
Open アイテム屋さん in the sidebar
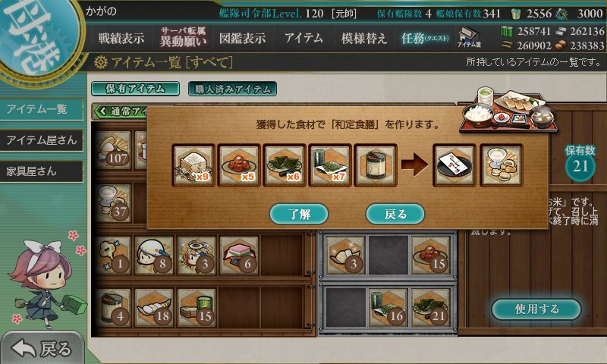point(42,140)
